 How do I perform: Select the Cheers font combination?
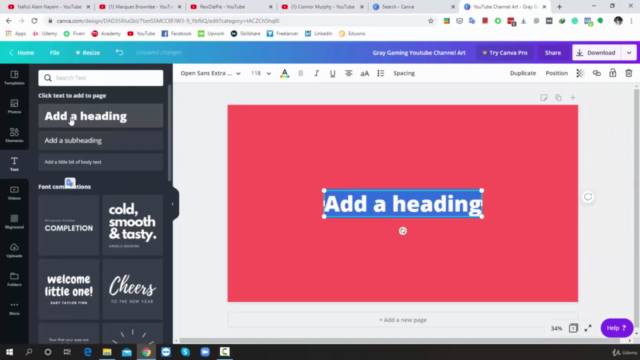pos(133,289)
